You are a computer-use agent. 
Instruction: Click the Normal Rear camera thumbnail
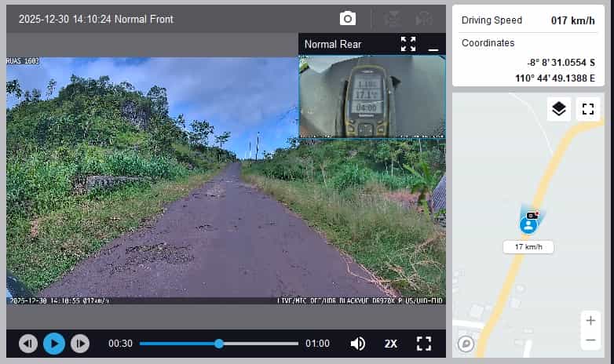(x=371, y=96)
